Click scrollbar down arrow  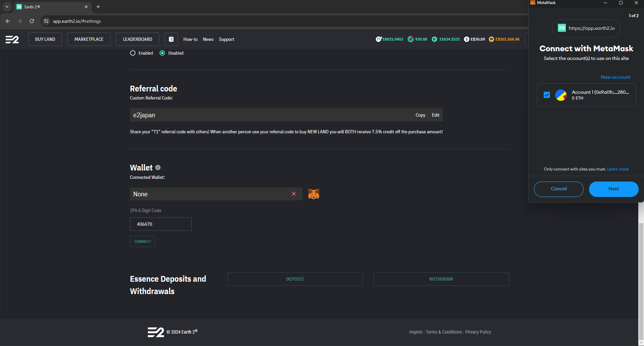pyautogui.click(x=641, y=343)
